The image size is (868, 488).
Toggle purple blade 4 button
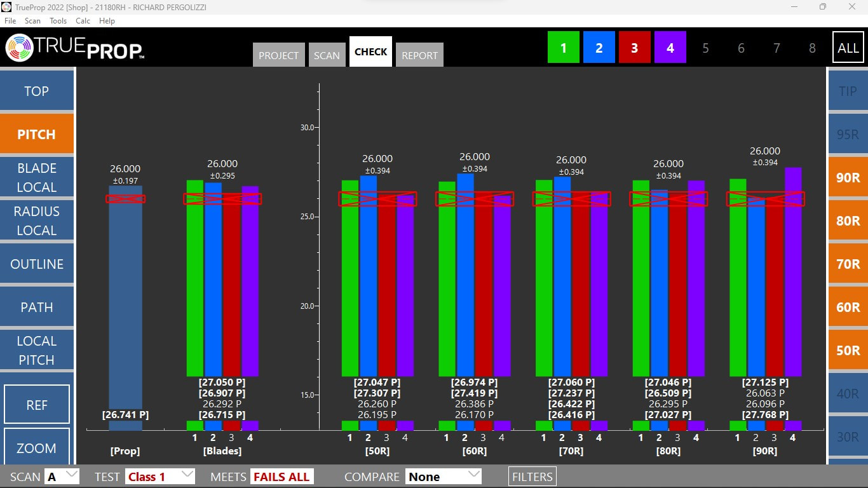point(670,48)
